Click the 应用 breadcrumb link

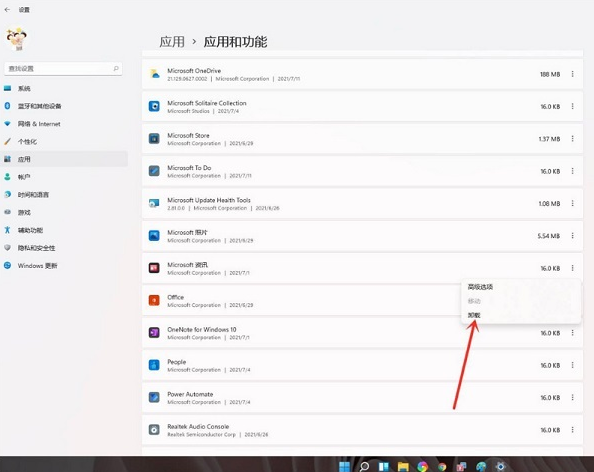tap(172, 42)
